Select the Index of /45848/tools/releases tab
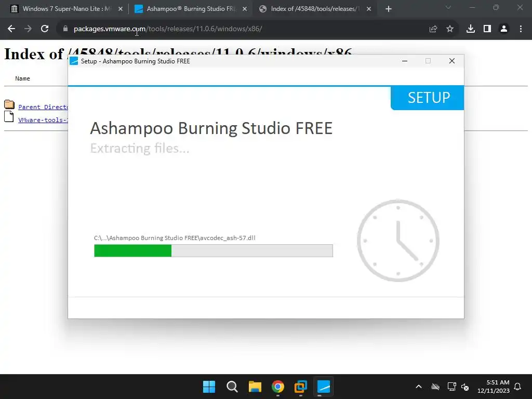 pos(314,9)
